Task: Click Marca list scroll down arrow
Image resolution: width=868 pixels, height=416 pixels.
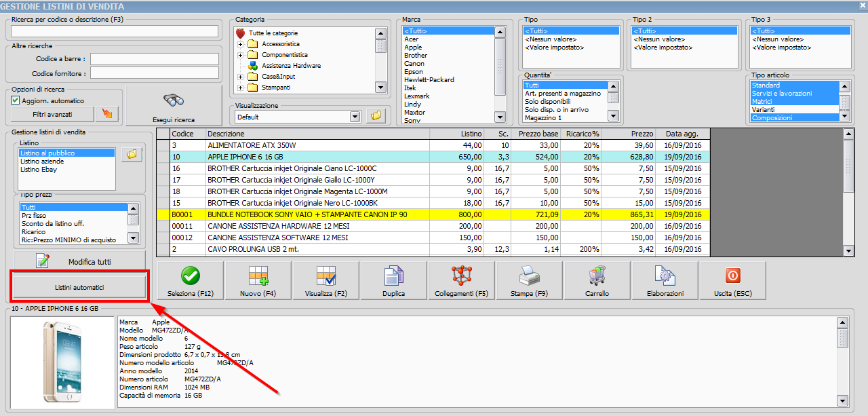Action: [500, 117]
